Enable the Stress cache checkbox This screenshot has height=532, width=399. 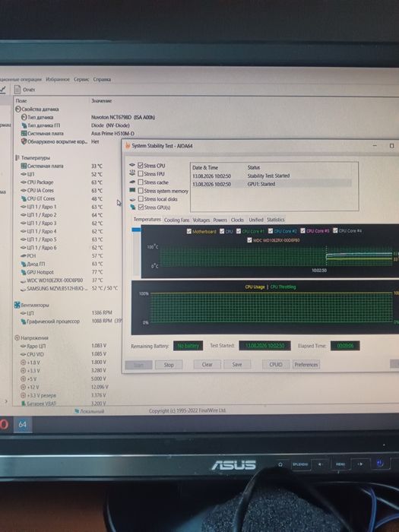point(141,182)
